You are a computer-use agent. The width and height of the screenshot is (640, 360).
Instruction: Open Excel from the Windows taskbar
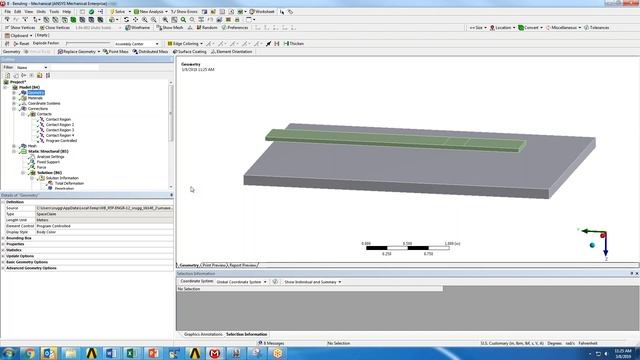(131, 353)
